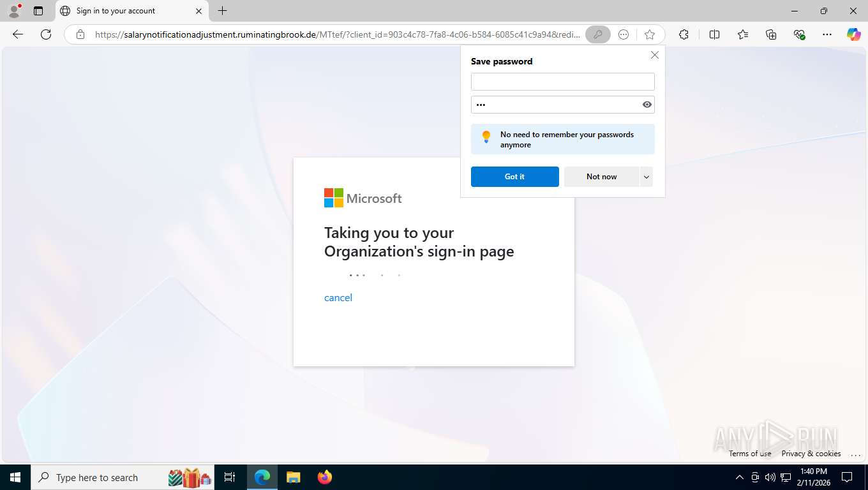Open the Collections icon
Screen dimensions: 868x490
point(771,34)
